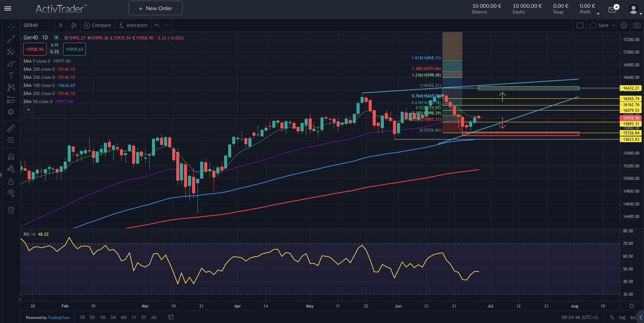Toggle visibility of all drawings via eye icon

[x=11, y=193]
